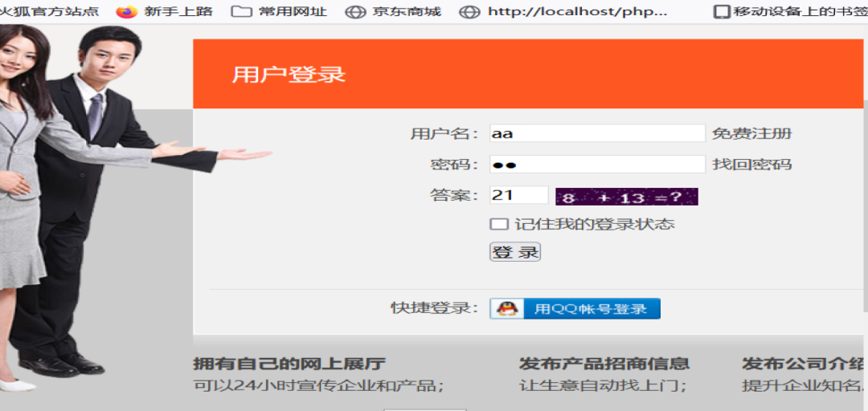Click the 登录 button
The width and height of the screenshot is (868, 411).
[515, 252]
